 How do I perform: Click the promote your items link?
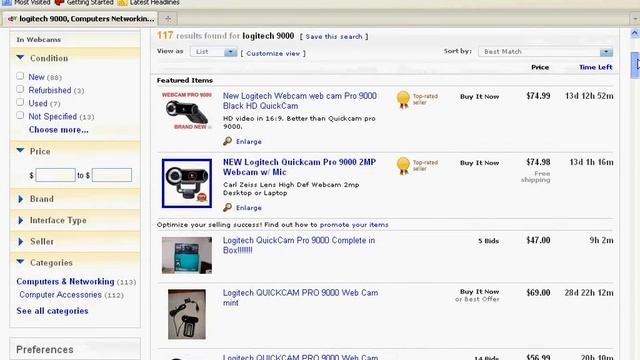pos(354,225)
